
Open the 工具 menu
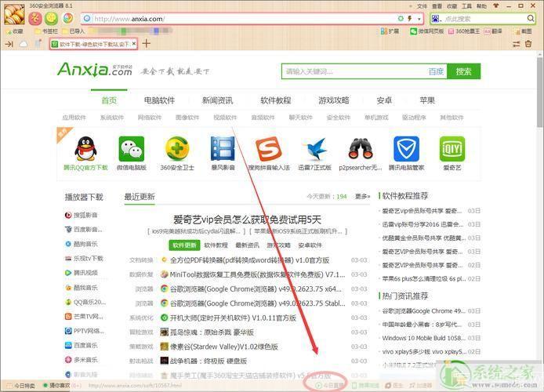[x=466, y=6]
